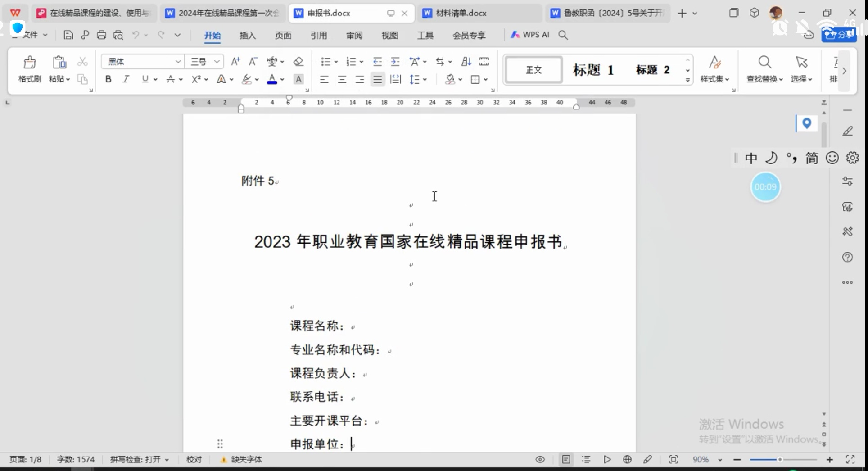Toggle italic formatting
Image resolution: width=868 pixels, height=471 pixels.
point(126,79)
